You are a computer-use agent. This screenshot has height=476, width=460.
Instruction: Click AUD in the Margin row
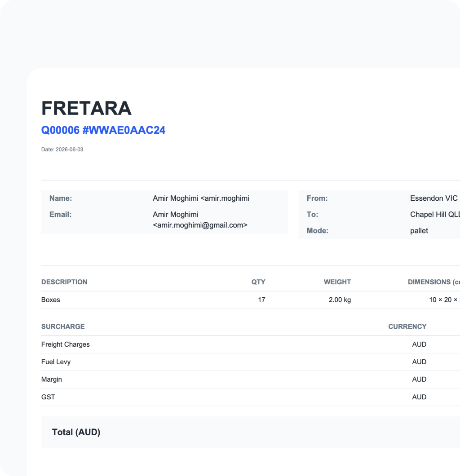(419, 379)
